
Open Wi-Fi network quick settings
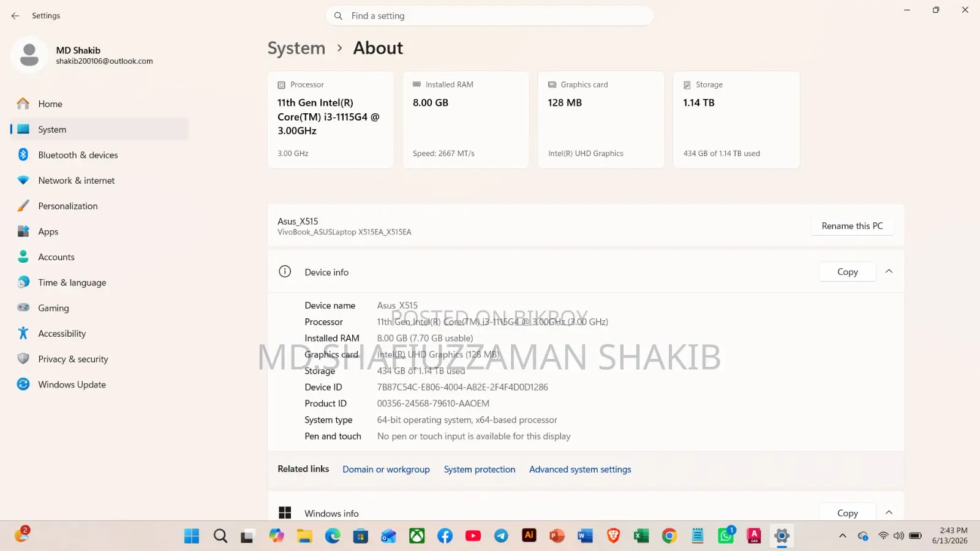tap(883, 536)
